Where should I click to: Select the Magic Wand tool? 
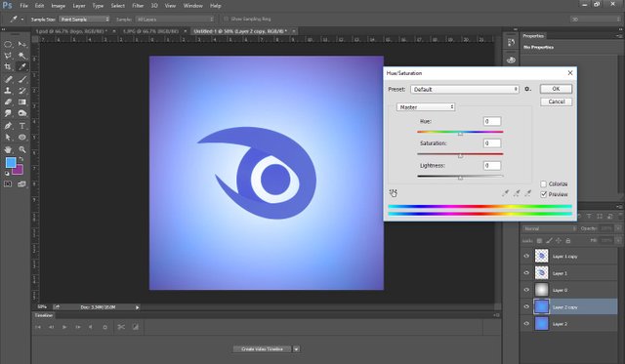pos(22,56)
